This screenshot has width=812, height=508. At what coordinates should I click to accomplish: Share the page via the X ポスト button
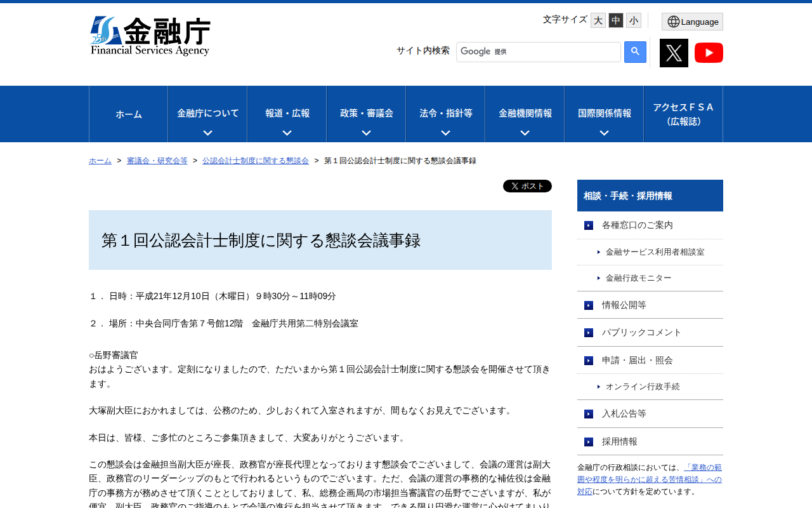(x=527, y=185)
